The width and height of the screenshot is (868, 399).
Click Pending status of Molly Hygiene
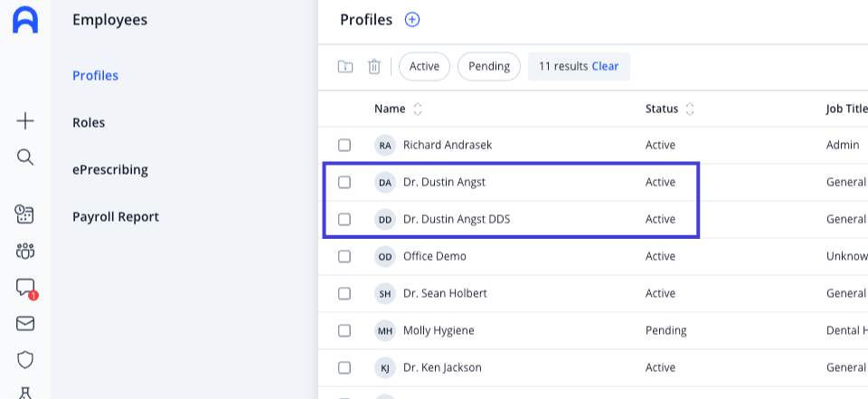pos(666,331)
